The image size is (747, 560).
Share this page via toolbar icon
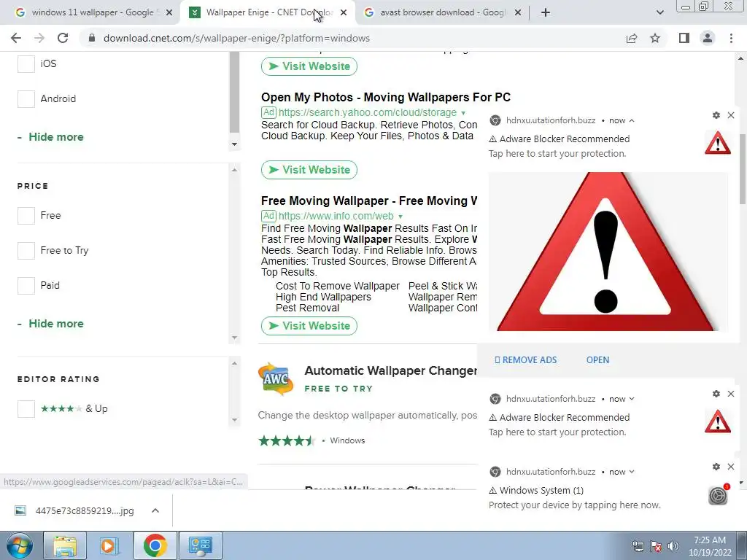(x=632, y=38)
